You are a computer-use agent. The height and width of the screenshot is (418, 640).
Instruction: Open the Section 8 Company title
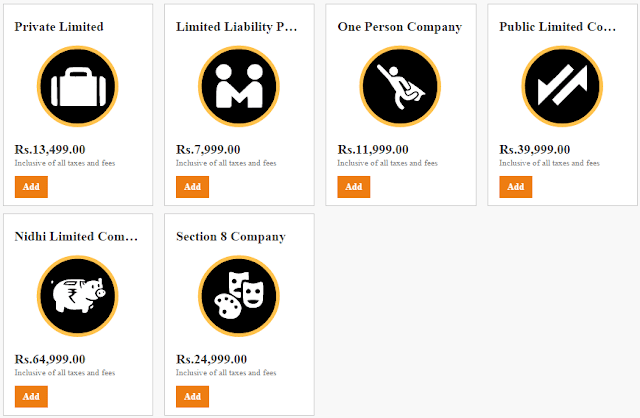(x=231, y=237)
